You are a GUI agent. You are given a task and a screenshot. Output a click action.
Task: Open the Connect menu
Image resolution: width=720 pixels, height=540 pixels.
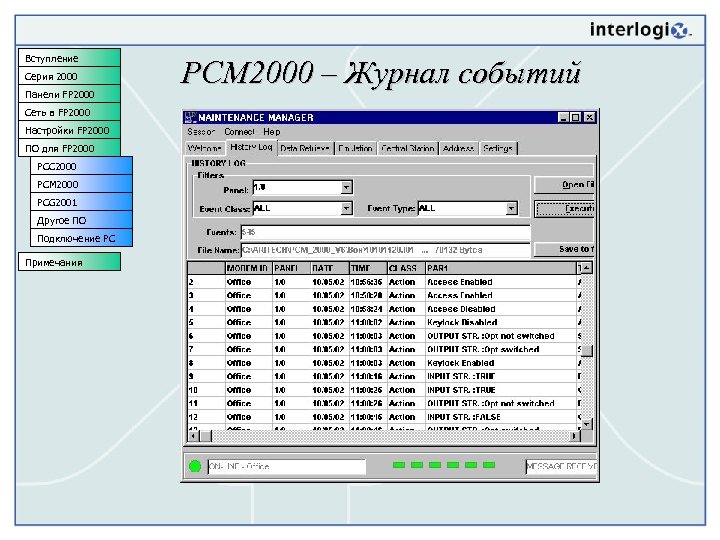[x=239, y=132]
